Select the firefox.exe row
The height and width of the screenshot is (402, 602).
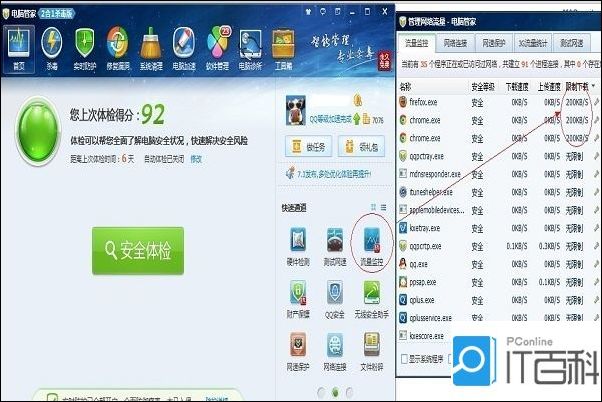click(499, 102)
